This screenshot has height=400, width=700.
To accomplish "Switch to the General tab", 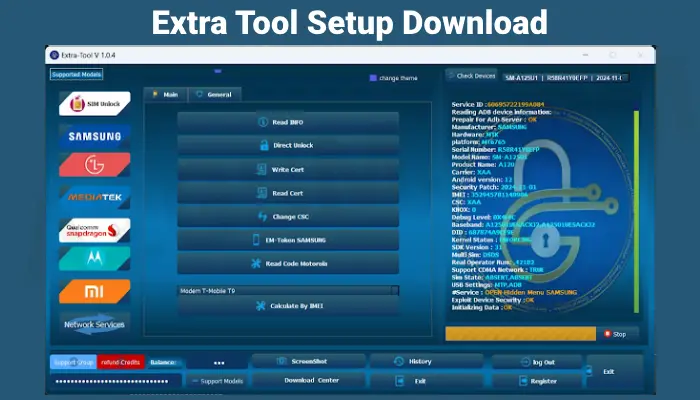I will (215, 95).
